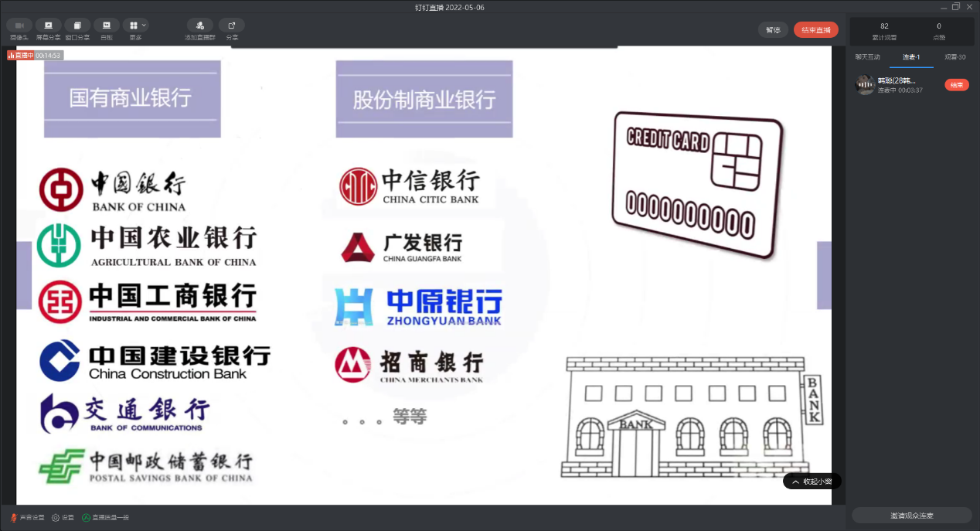Pause the live stream (暂停)

tap(773, 30)
